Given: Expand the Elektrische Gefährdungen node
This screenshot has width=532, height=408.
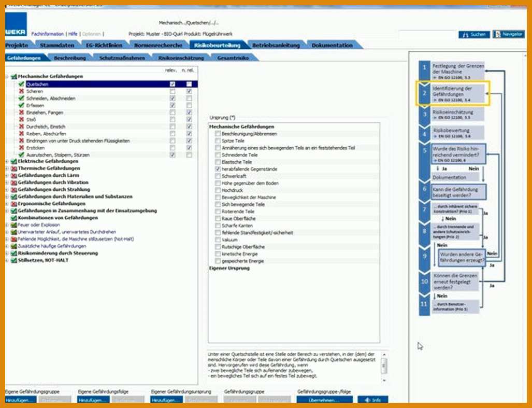Looking at the screenshot, I should tap(7, 161).
